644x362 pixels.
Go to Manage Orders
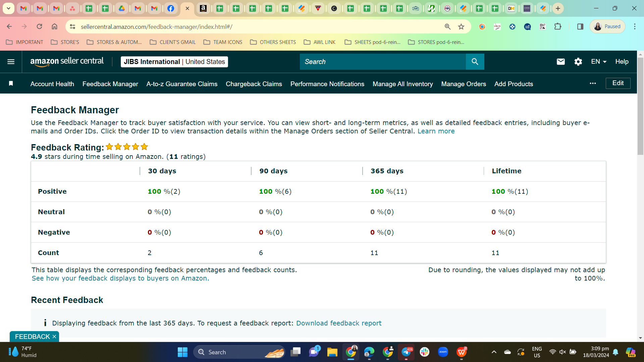point(464,84)
